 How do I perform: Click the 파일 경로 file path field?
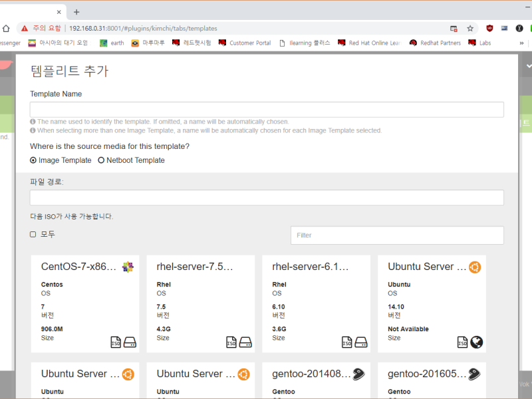(x=267, y=198)
